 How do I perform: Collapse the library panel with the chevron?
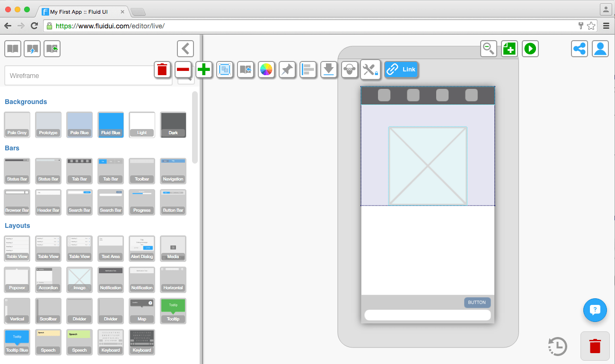185,49
